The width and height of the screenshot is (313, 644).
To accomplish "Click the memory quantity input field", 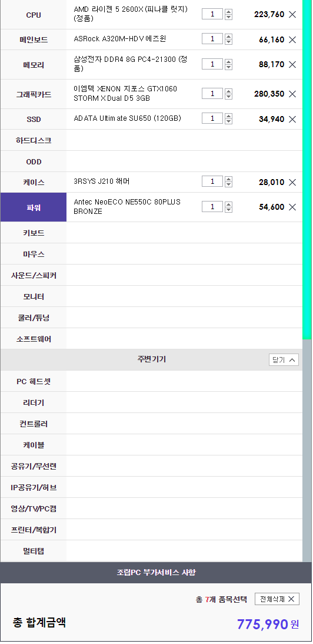I will (212, 64).
